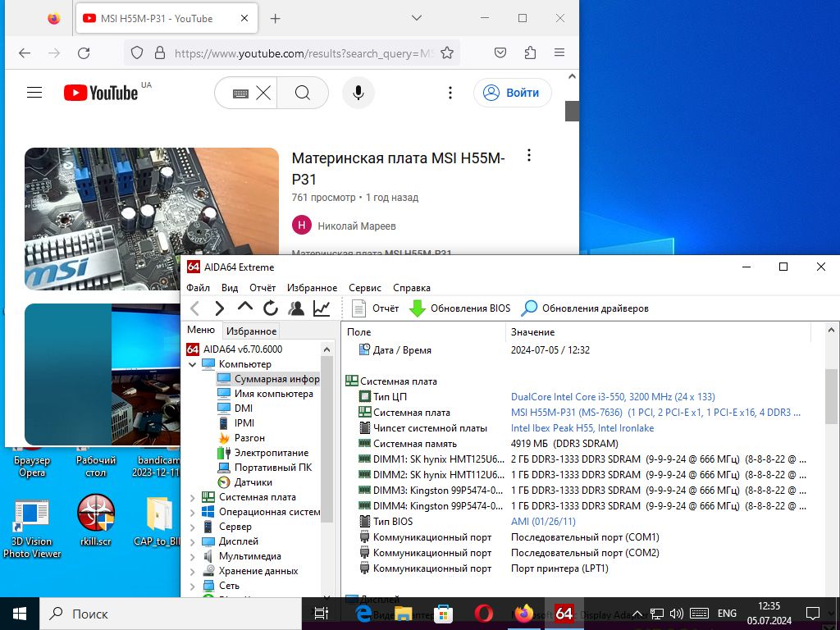
Task: Open YouTube hamburger guide menu
Action: [x=34, y=93]
